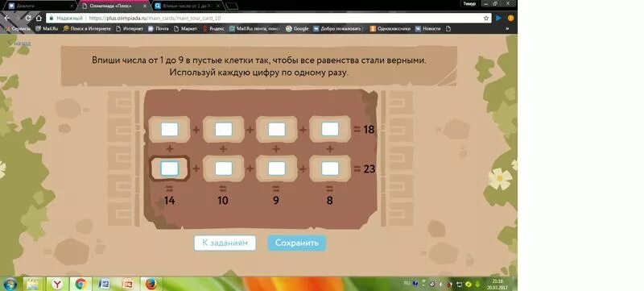Select third box in the row equal to 18
Screen dimensions: 644x291
tap(276, 130)
